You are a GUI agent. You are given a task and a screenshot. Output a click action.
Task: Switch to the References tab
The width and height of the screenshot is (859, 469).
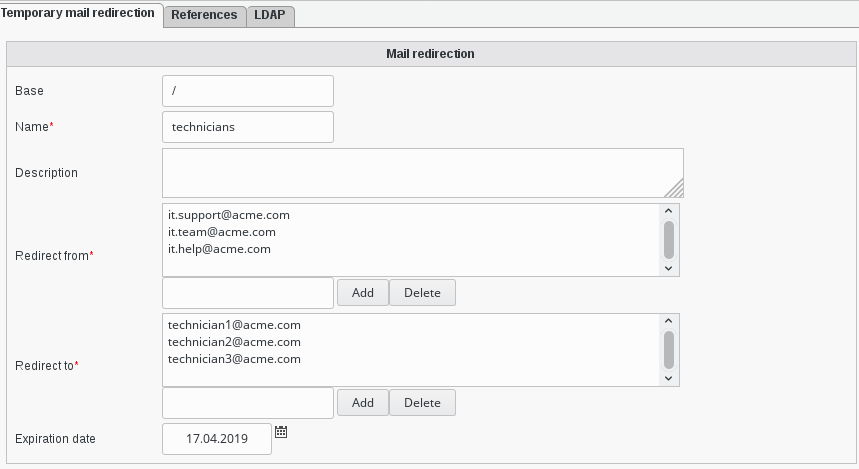(204, 15)
